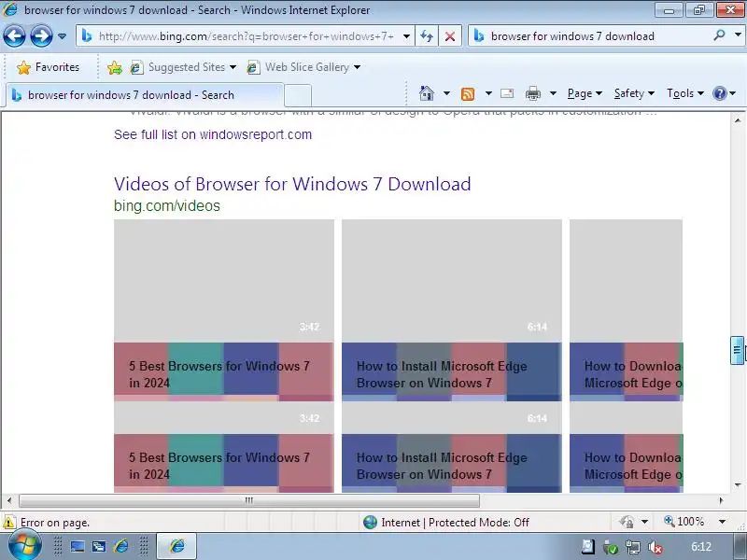
Task: Click the 'Error on page' warning icon
Action: 8,523
